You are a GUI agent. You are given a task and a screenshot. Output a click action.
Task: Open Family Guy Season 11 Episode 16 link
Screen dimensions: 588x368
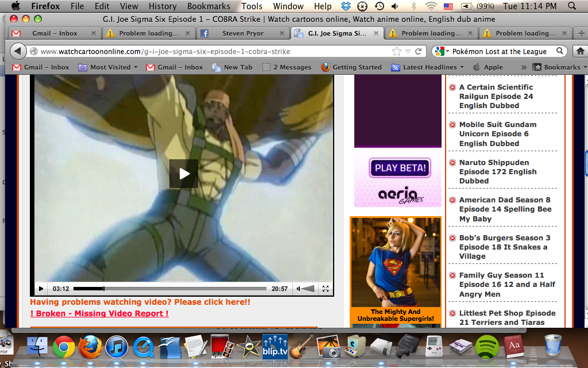pyautogui.click(x=507, y=285)
